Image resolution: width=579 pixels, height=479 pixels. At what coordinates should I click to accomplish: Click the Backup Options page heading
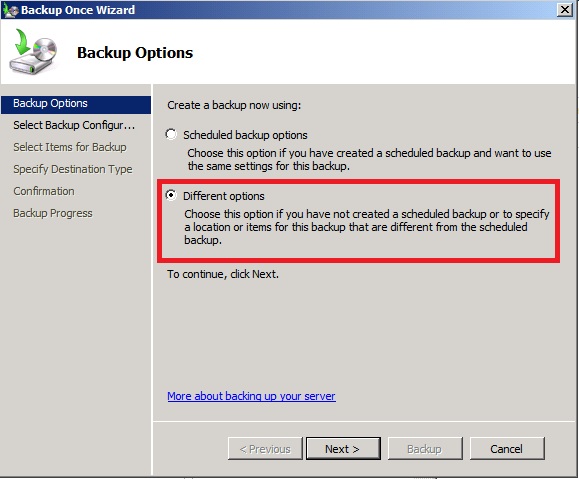[135, 53]
